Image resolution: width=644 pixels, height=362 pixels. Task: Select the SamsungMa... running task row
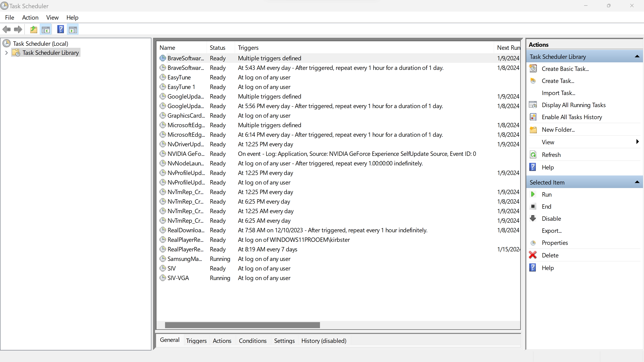click(185, 259)
